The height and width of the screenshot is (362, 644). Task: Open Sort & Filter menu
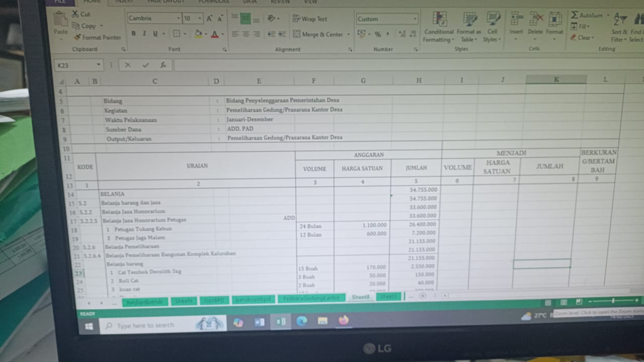pyautogui.click(x=619, y=28)
